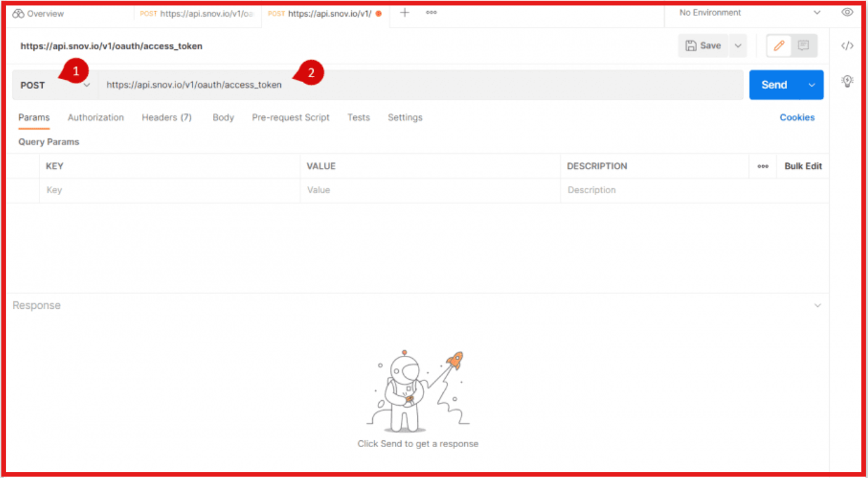Open the tab options ellipsis menu
Viewport: 868px width, 478px height.
coord(432,12)
